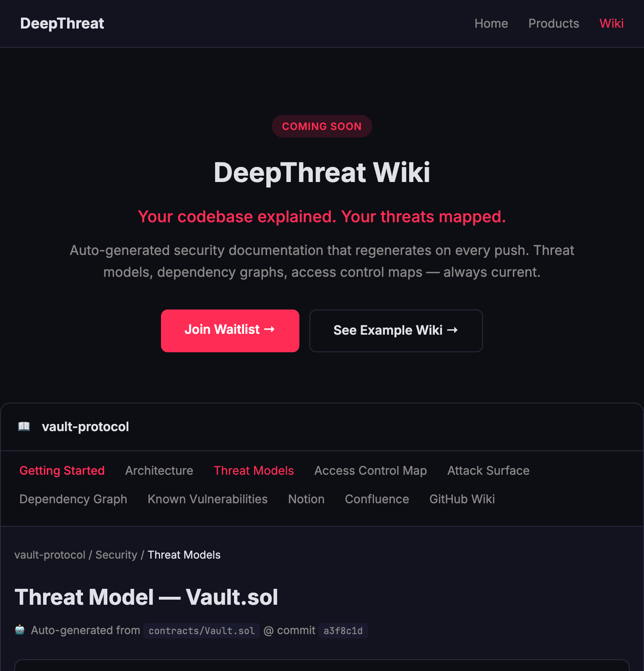Go to the Home nav link
Viewport: 644px width, 671px height.
(x=491, y=23)
